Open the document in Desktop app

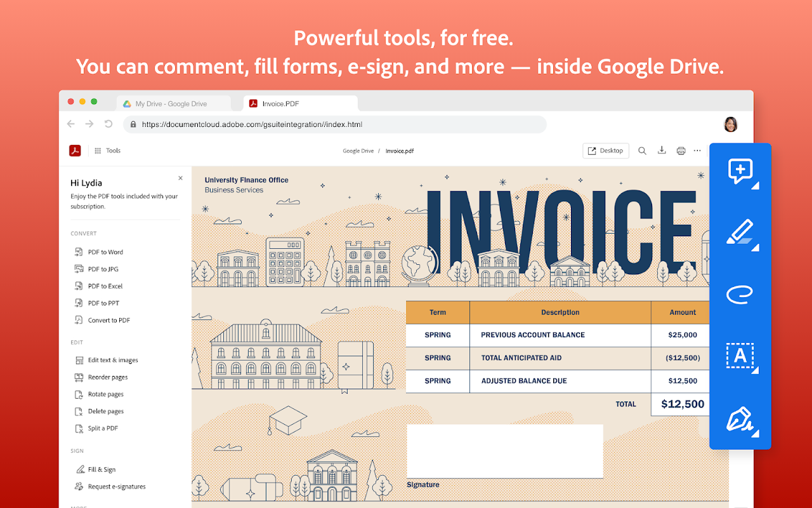click(x=605, y=150)
